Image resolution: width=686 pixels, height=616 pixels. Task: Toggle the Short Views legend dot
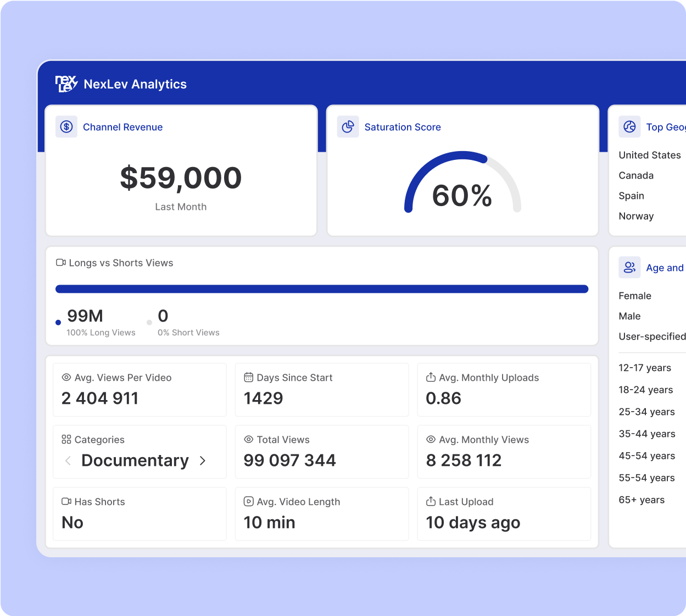coord(149,323)
